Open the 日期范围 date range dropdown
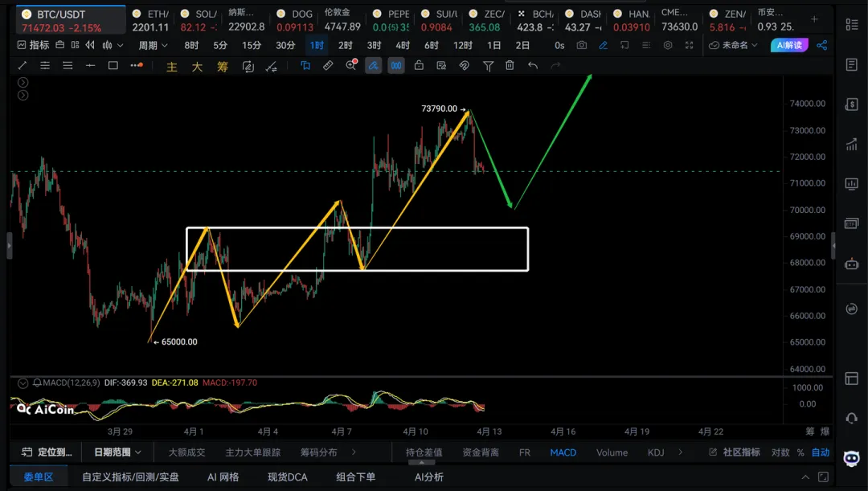This screenshot has height=491, width=868. (117, 452)
